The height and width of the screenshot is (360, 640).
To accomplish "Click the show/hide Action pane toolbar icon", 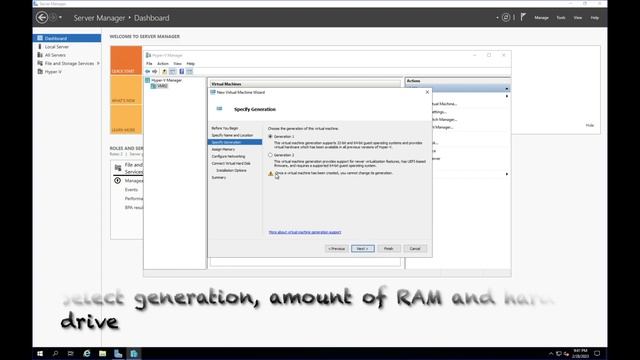I will [x=189, y=71].
